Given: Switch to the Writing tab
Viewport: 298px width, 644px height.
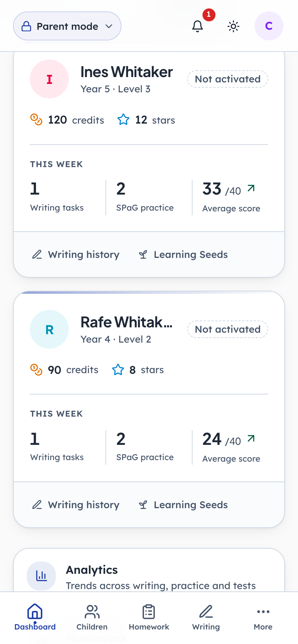Looking at the screenshot, I should tap(206, 617).
